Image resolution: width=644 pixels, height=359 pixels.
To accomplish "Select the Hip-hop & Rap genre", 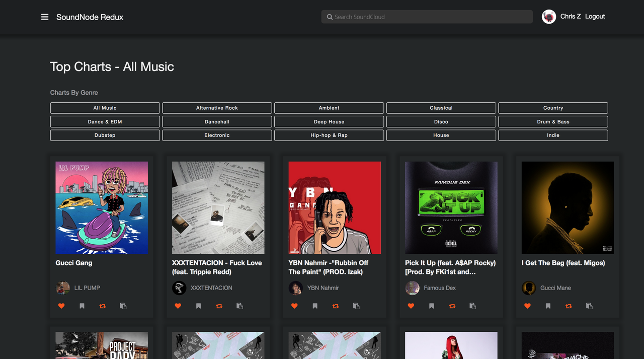I will coord(329,135).
